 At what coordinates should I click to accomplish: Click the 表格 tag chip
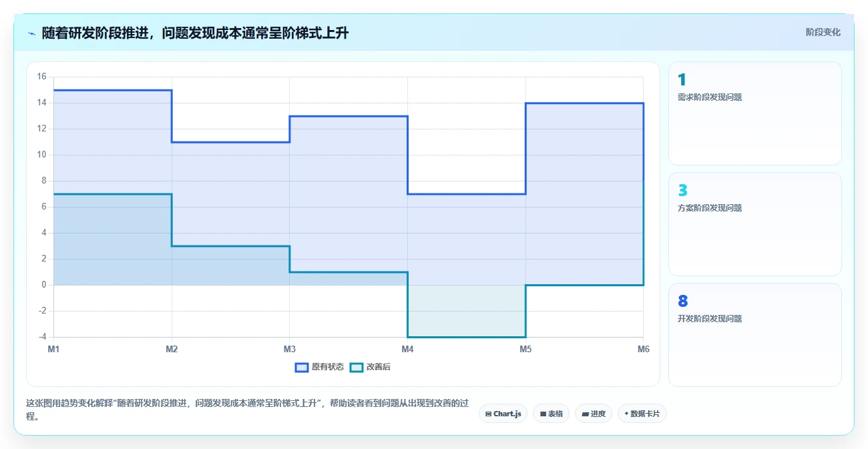pos(551,414)
